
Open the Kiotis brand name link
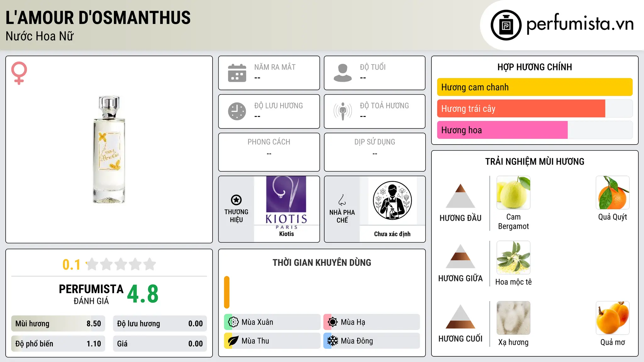[x=286, y=234]
